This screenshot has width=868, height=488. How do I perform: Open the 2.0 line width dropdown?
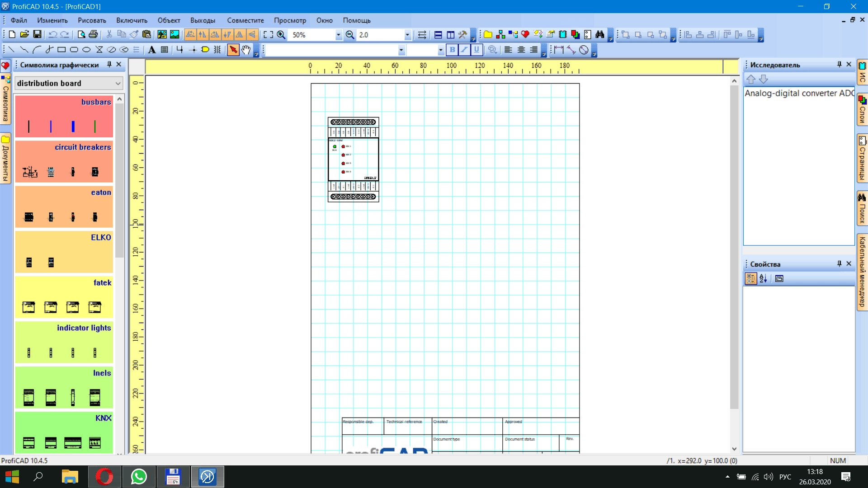(x=407, y=35)
